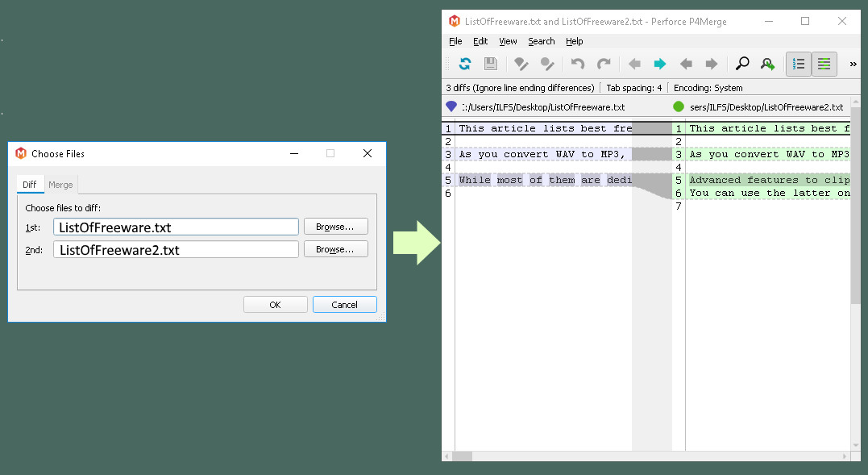Toggle line numbers display in toolbar
Image resolution: width=868 pixels, height=475 pixels.
(x=799, y=65)
